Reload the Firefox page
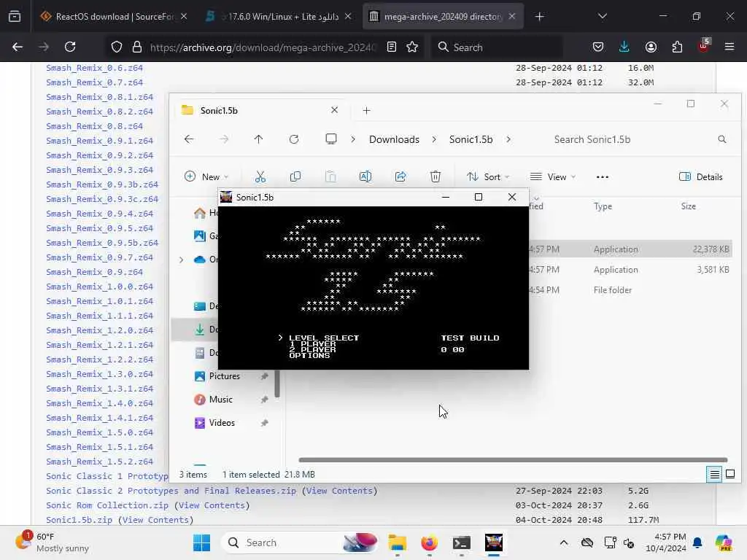 (x=70, y=47)
